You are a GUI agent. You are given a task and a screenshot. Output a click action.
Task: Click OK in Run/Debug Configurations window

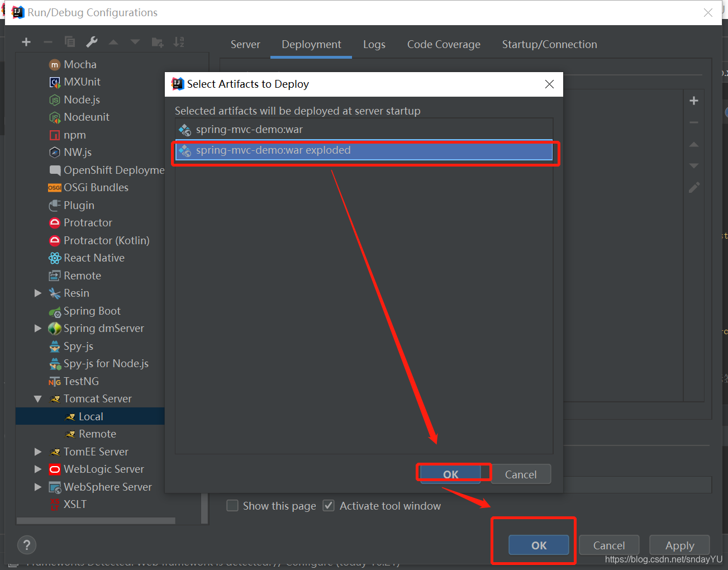pyautogui.click(x=539, y=545)
